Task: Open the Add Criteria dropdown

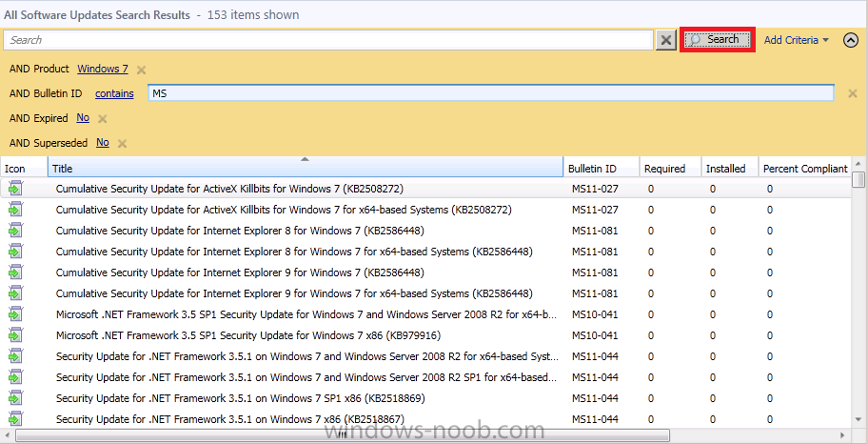Action: point(796,40)
